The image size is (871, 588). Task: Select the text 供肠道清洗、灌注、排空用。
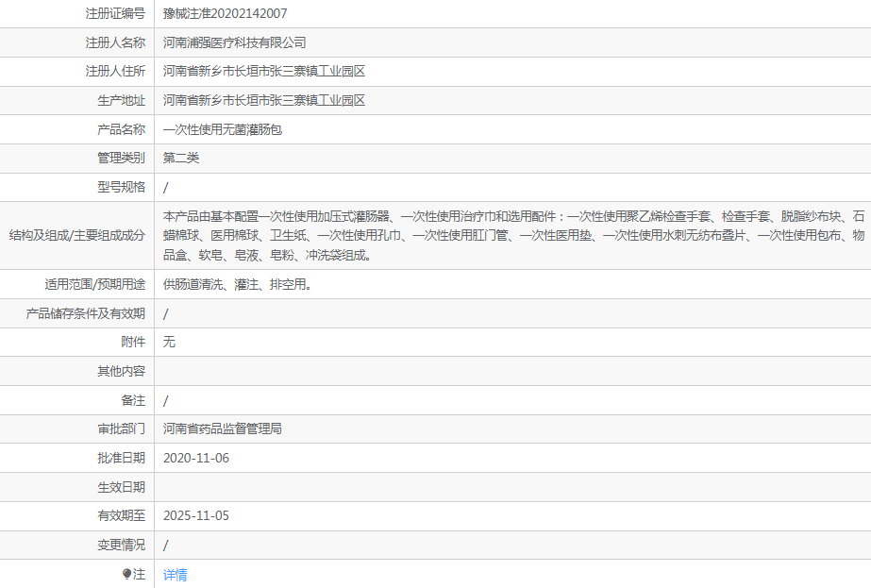tap(237, 284)
